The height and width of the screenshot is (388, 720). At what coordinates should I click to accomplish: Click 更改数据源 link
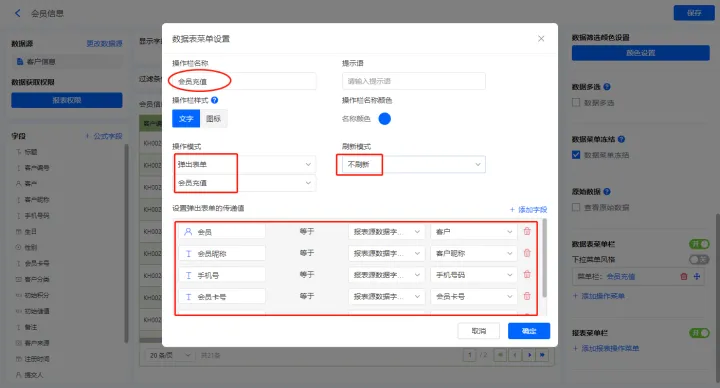click(x=104, y=43)
